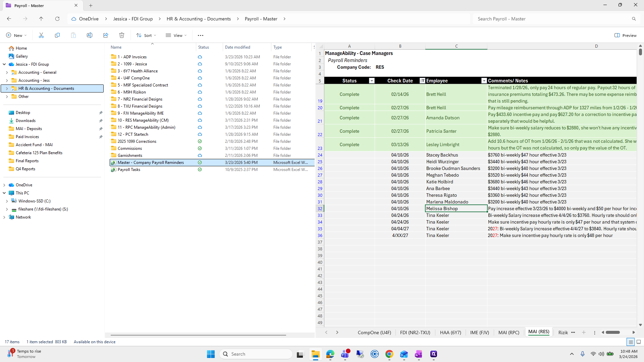This screenshot has height=362, width=644.
Task: Click the preview vertical scrollbar thumb
Action: [x=640, y=52]
